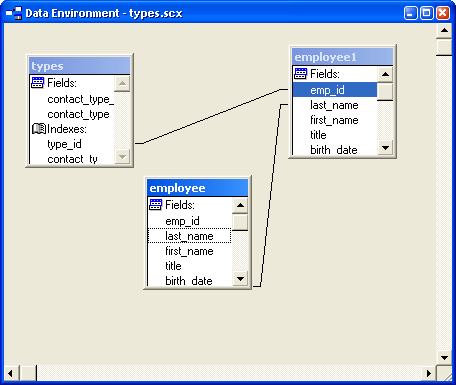
Task: Select contact_ty index in types table
Action: pyautogui.click(x=72, y=159)
